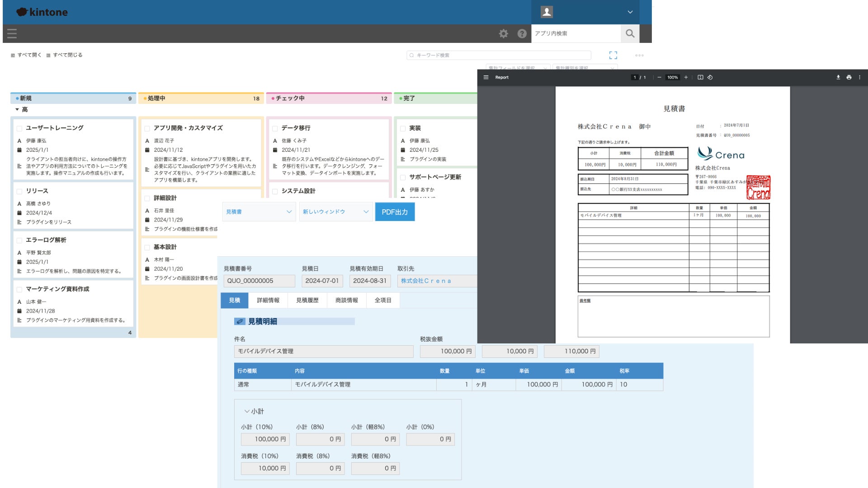Open the help question mark icon
Image resolution: width=868 pixels, height=488 pixels.
[522, 33]
